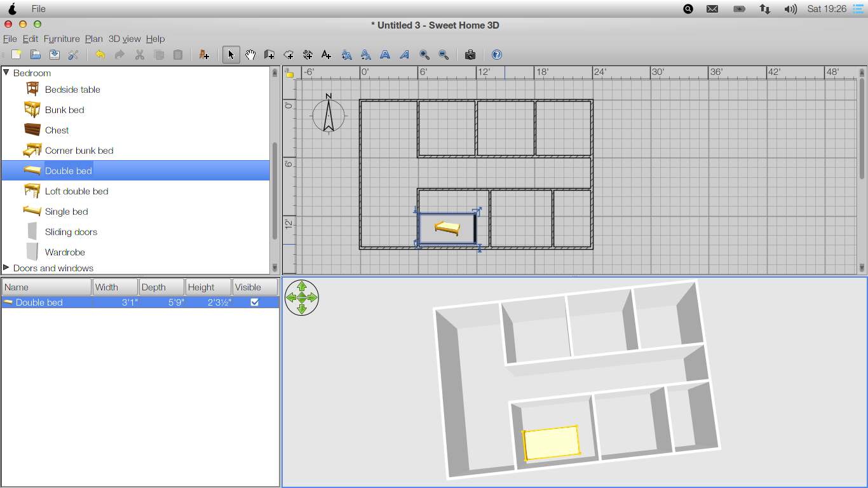Open the Sweet Home 3D help icon

[497, 55]
